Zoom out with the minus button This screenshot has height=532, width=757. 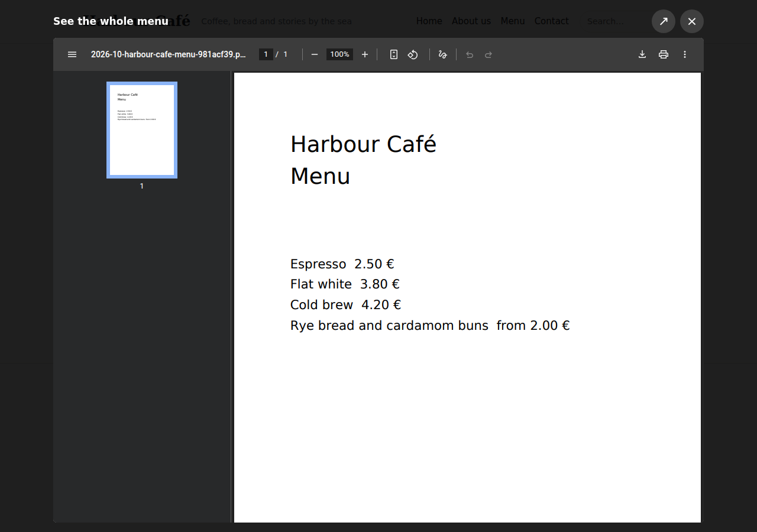click(315, 54)
